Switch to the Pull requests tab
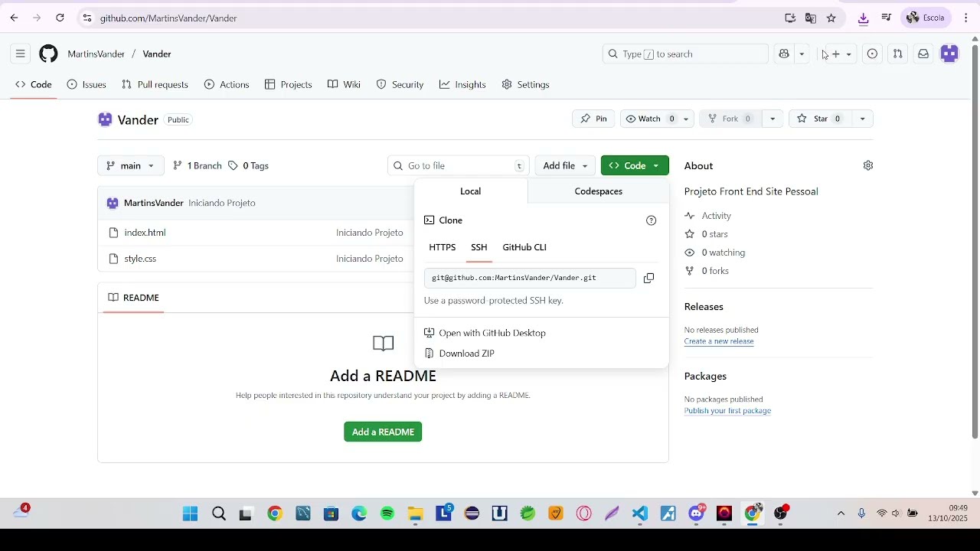This screenshot has height=551, width=980. tap(155, 84)
